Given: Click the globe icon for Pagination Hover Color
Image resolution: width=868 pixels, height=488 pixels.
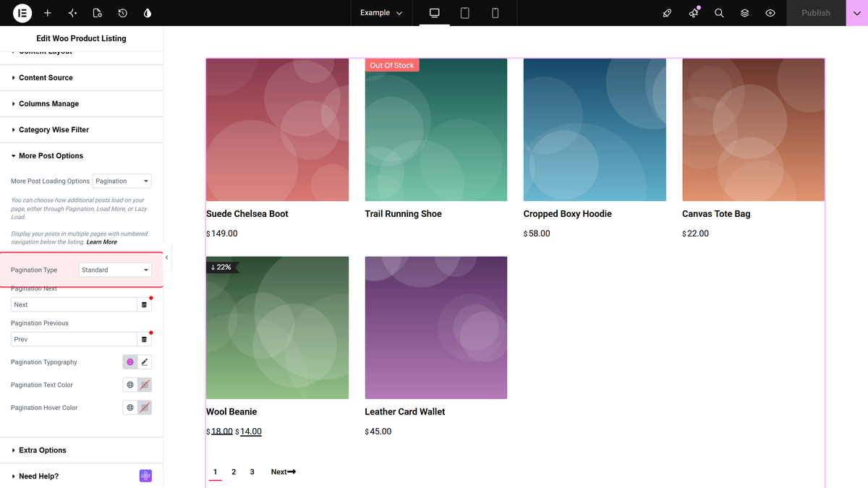Looking at the screenshot, I should 130,408.
